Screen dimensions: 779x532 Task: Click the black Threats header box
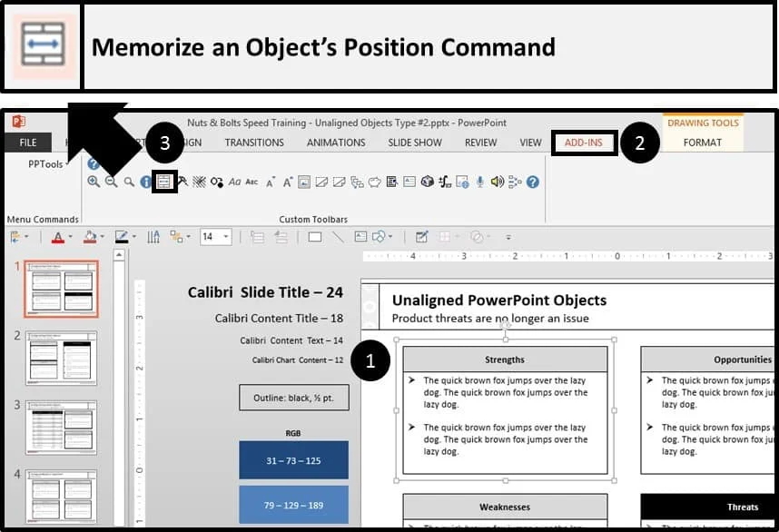[x=707, y=507]
